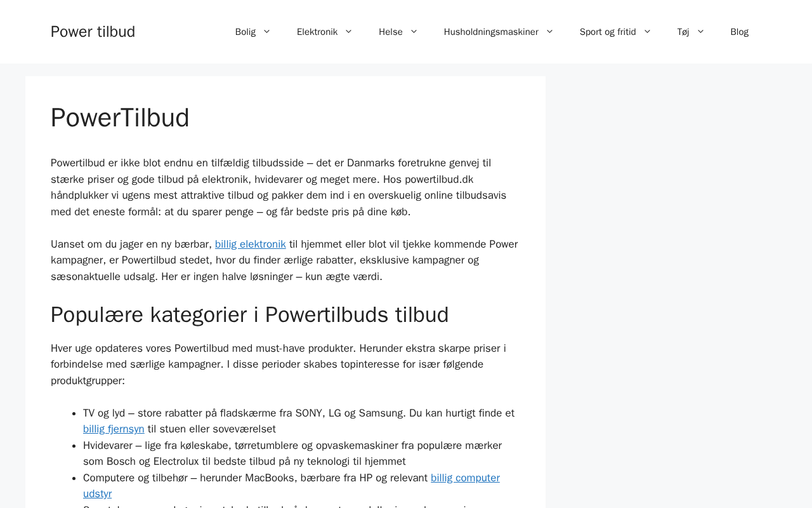Open the Elektronik menu item
Screen dimensions: 812x508
[x=317, y=32]
